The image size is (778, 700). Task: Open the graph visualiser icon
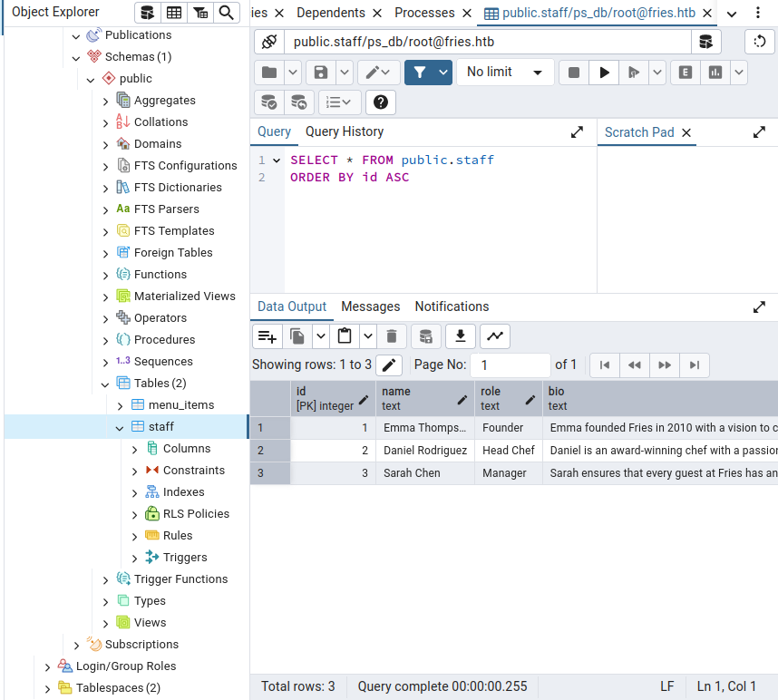tap(495, 336)
